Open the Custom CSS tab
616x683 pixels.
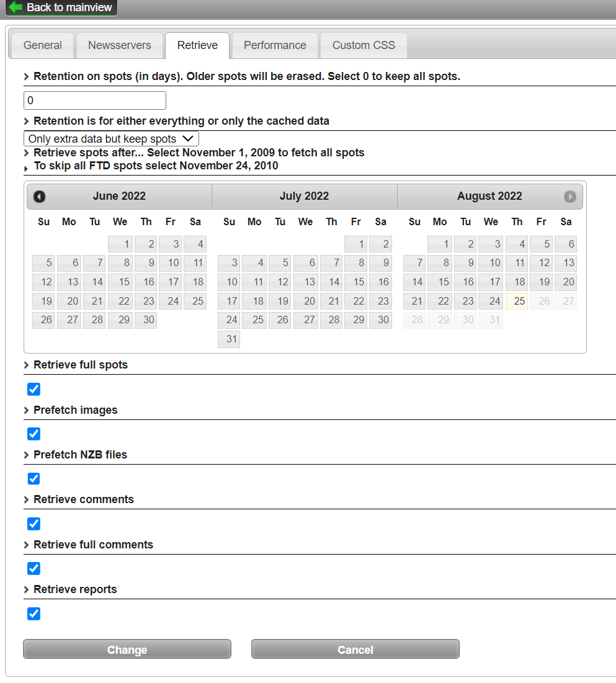(x=364, y=45)
